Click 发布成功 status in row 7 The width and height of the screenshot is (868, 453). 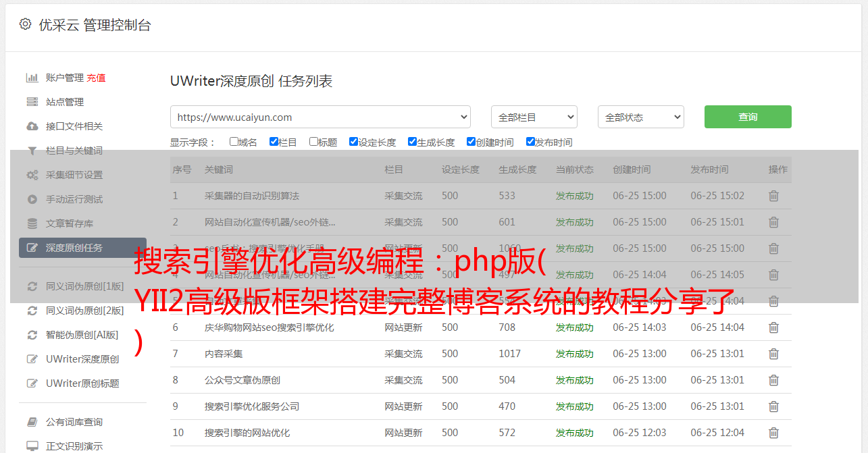point(575,354)
